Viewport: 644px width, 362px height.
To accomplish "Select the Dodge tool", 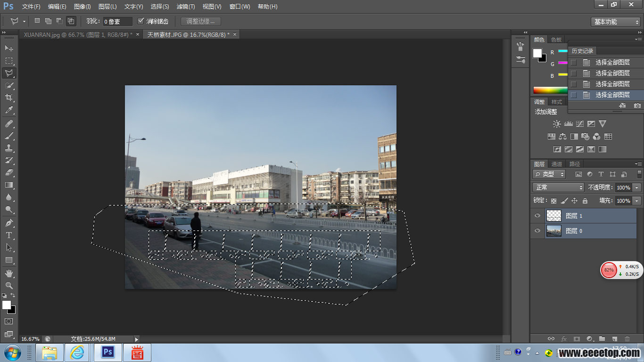I will (9, 209).
